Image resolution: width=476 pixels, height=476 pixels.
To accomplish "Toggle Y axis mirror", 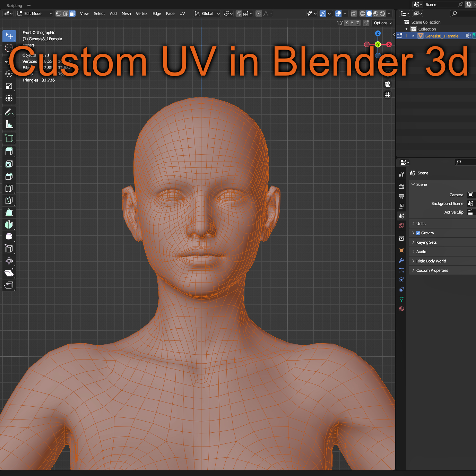I will [x=352, y=23].
